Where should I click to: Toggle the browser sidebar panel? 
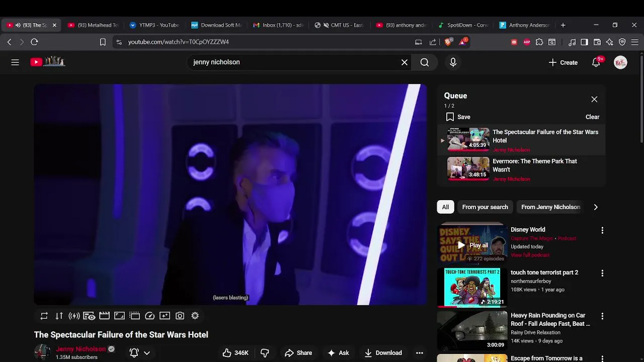coord(584,42)
